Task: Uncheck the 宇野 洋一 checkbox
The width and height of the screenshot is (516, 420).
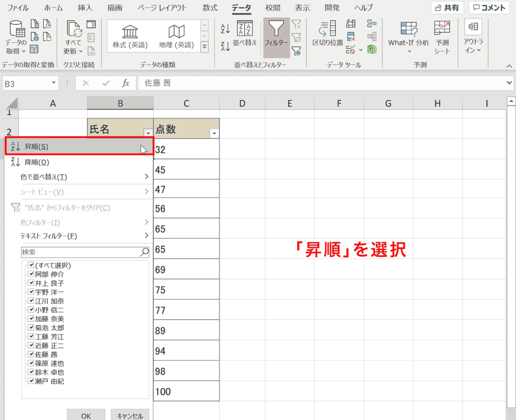Action: (x=31, y=292)
